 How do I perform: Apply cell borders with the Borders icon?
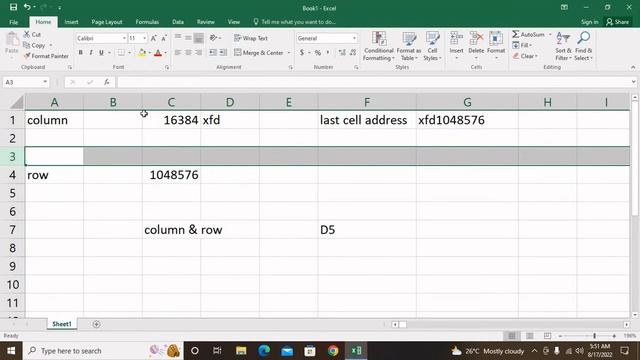[x=121, y=53]
